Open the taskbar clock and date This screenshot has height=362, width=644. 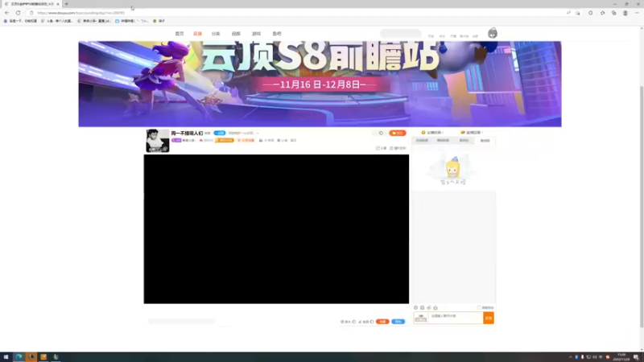[621, 357]
